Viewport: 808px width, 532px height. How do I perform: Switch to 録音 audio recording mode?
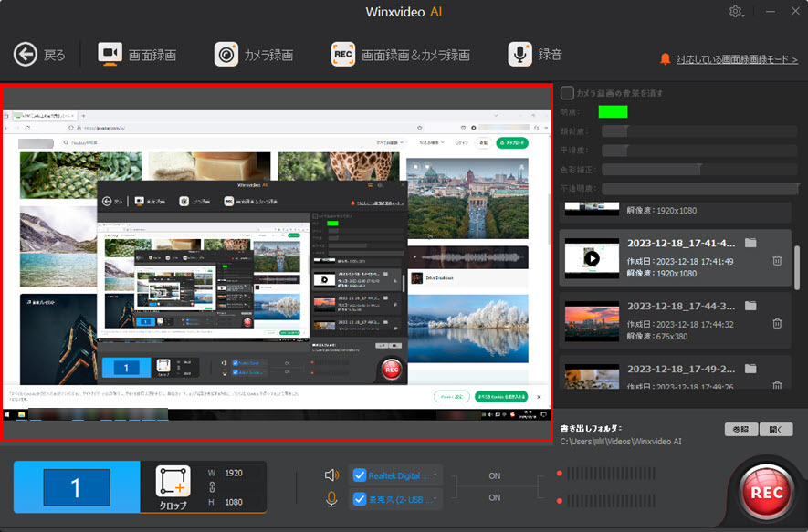[536, 55]
